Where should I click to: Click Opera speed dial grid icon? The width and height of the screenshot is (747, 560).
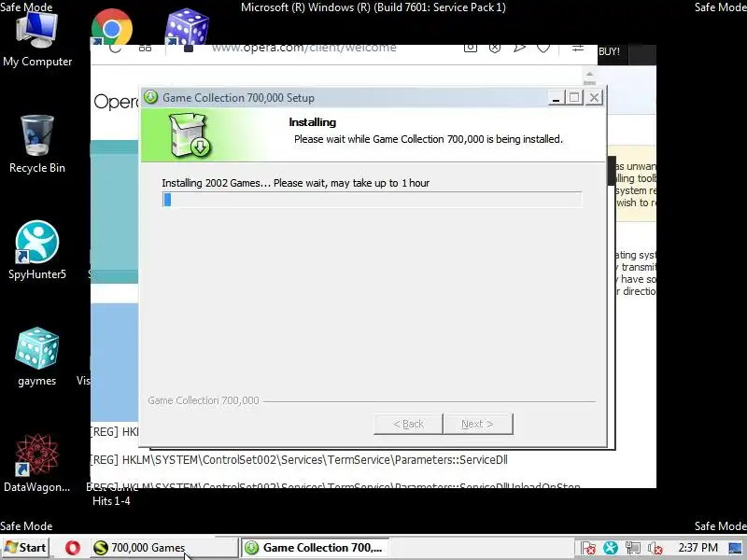coord(146,48)
